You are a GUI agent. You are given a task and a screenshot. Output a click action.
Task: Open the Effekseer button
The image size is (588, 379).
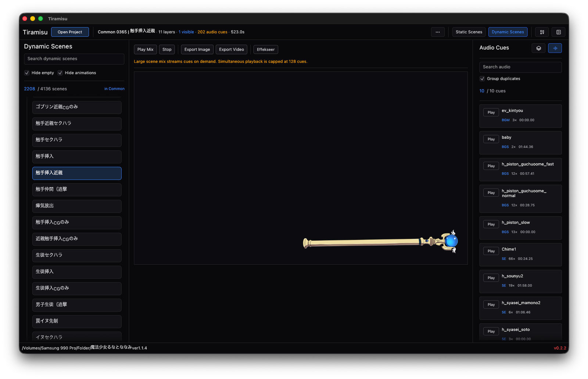coord(266,50)
